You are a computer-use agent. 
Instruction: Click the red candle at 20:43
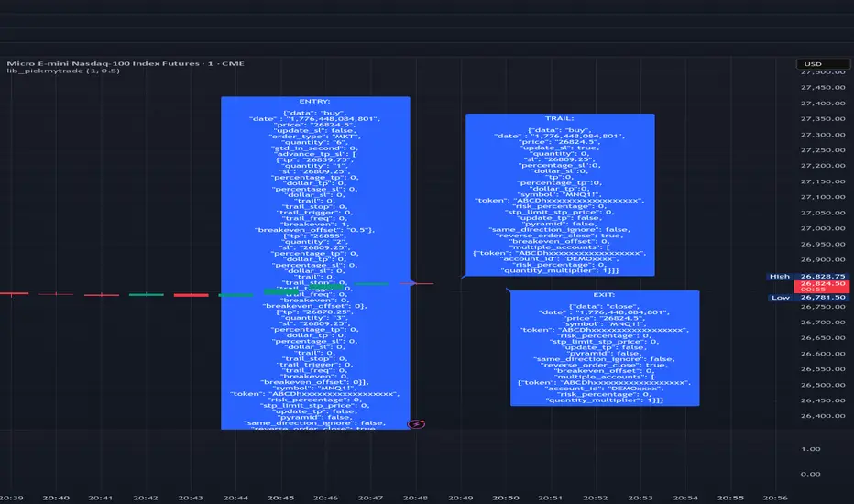(192, 295)
